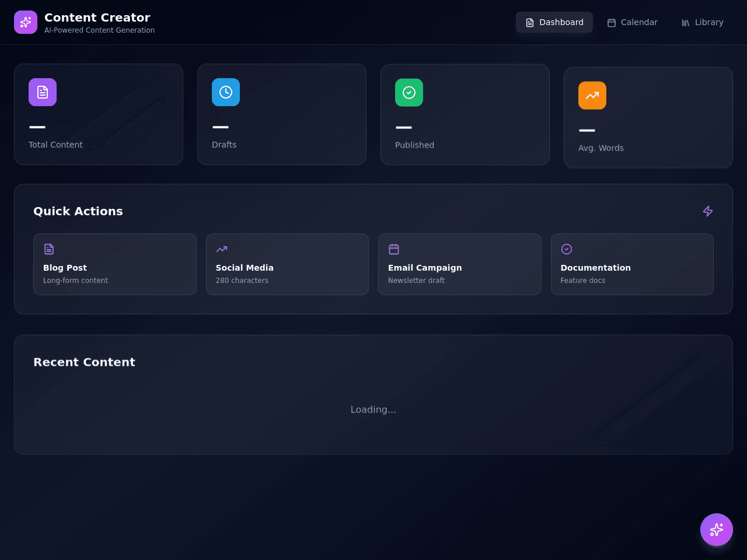Switch to the Dashboard tab
This screenshot has height=560, width=747.
(554, 22)
